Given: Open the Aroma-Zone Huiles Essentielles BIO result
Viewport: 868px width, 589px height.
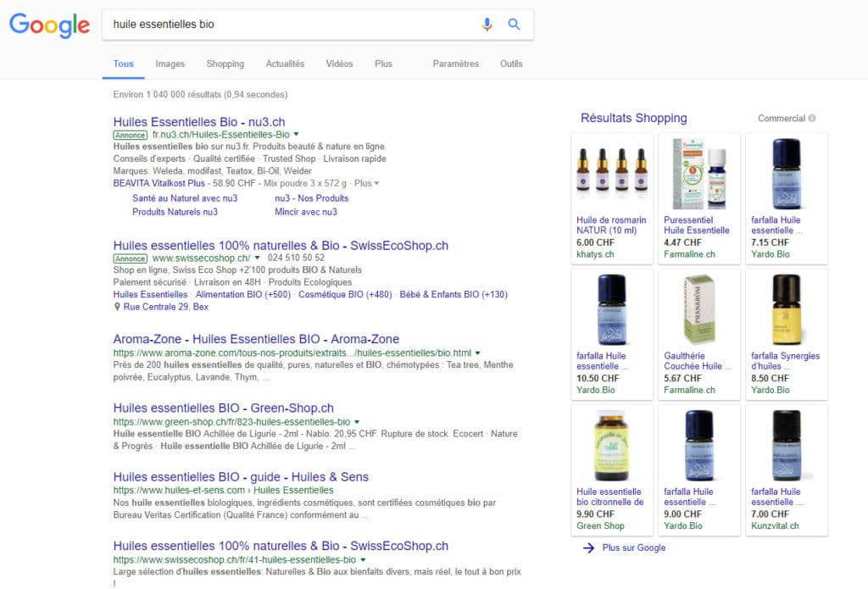Looking at the screenshot, I should coord(256,339).
